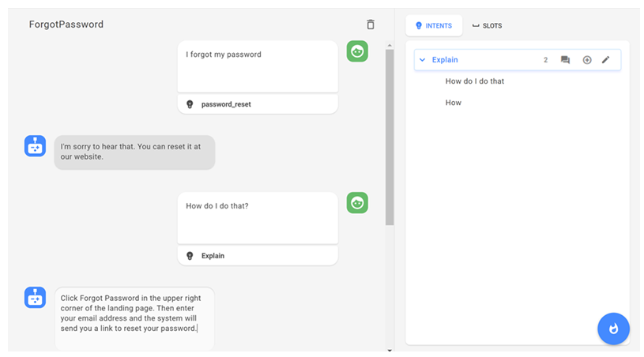Select the example "How" in intent list
The width and height of the screenshot is (644, 357).
click(x=454, y=103)
